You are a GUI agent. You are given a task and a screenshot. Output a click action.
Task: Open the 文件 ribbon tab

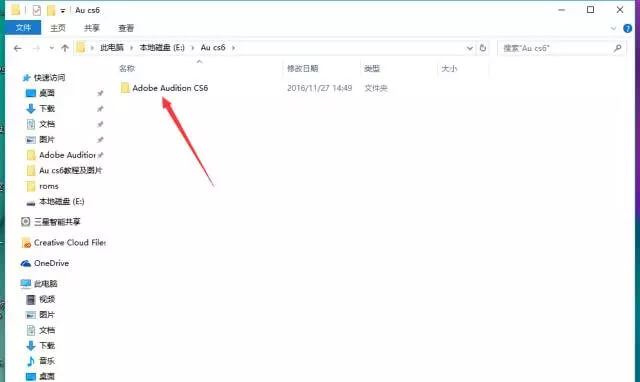(x=23, y=27)
